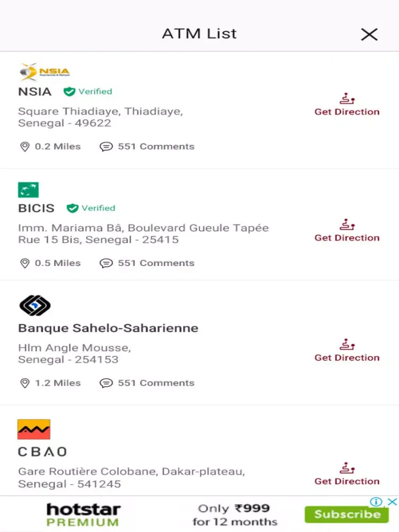
Task: Get directions to CBAO ATM
Action: [x=347, y=475]
